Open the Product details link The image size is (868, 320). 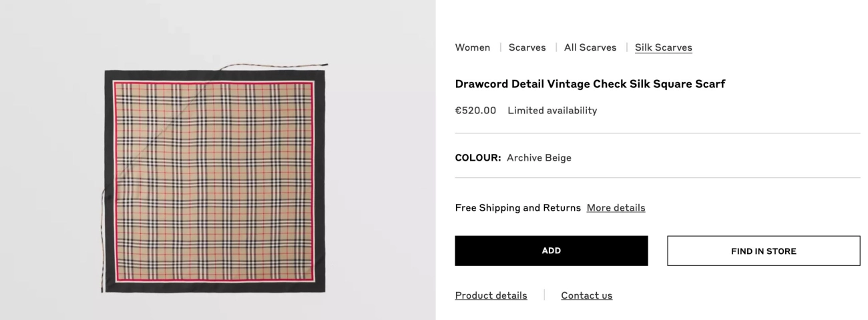point(491,295)
